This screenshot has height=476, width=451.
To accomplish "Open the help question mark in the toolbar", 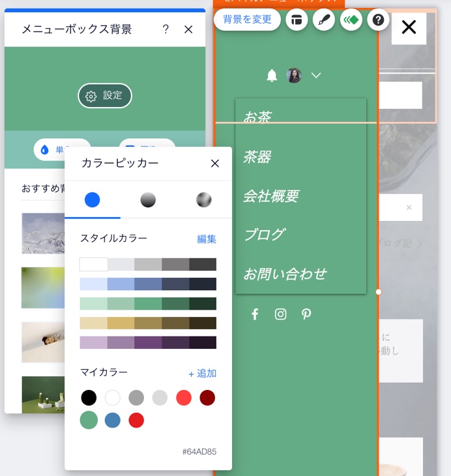I will pos(378,20).
